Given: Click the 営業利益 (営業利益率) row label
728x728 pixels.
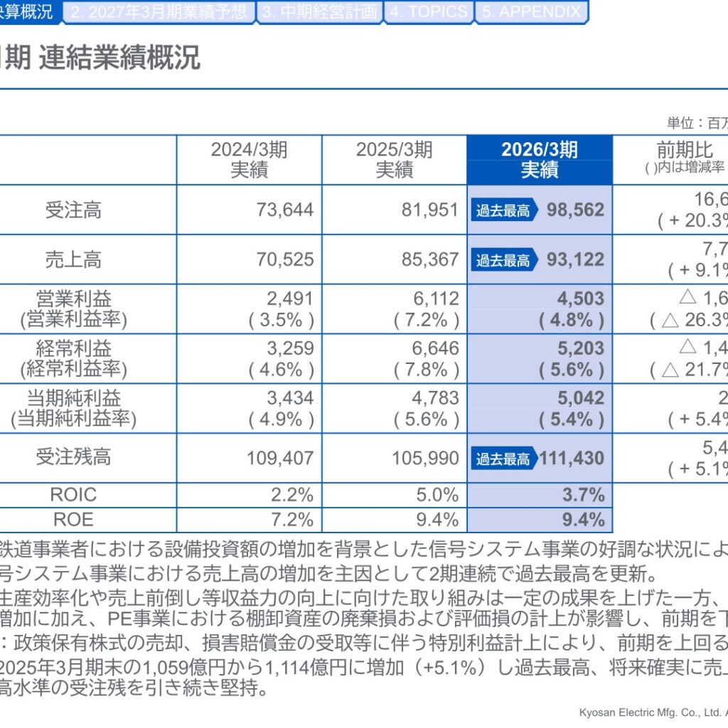Looking at the screenshot, I should [x=73, y=309].
